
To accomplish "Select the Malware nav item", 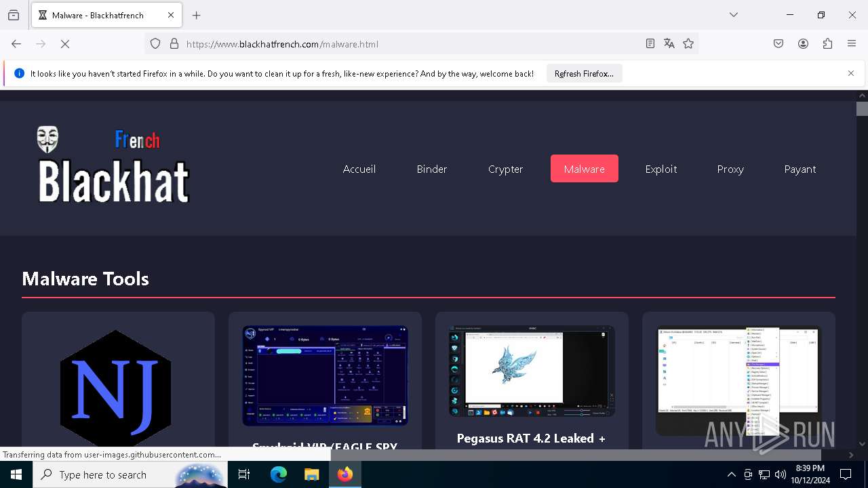I will pos(585,169).
